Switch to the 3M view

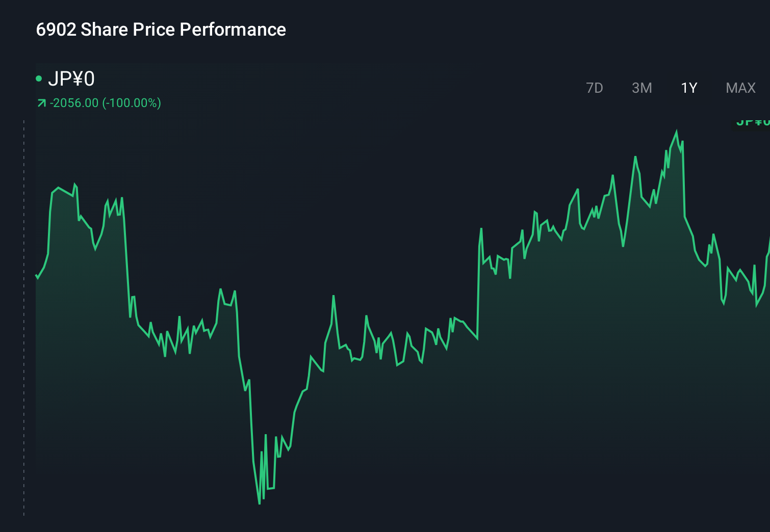642,88
